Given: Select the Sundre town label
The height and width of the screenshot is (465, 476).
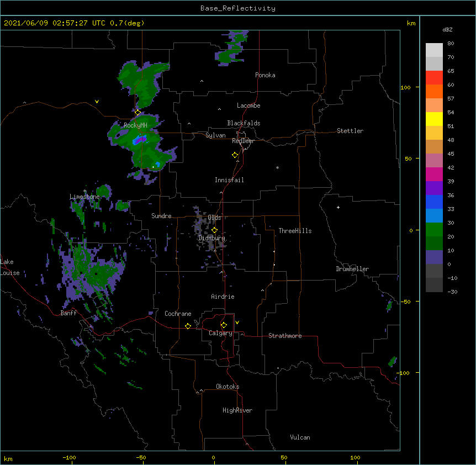Looking at the screenshot, I should tap(161, 216).
